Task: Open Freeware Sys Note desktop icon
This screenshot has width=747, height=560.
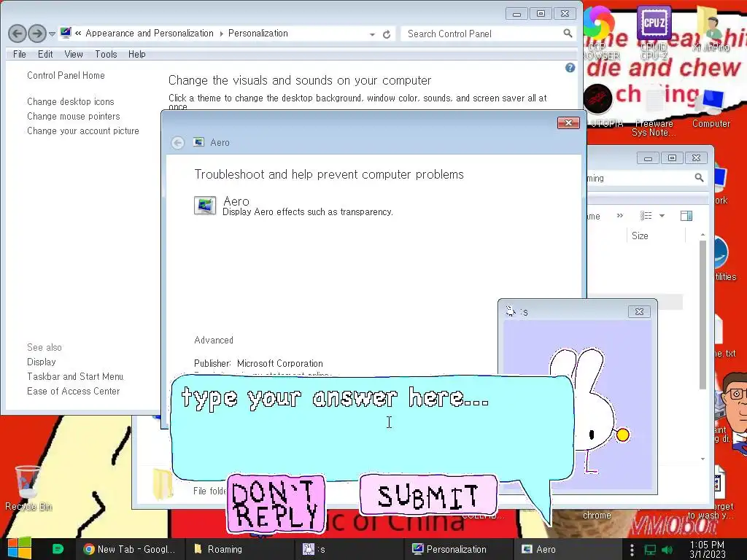Action: 654,109
